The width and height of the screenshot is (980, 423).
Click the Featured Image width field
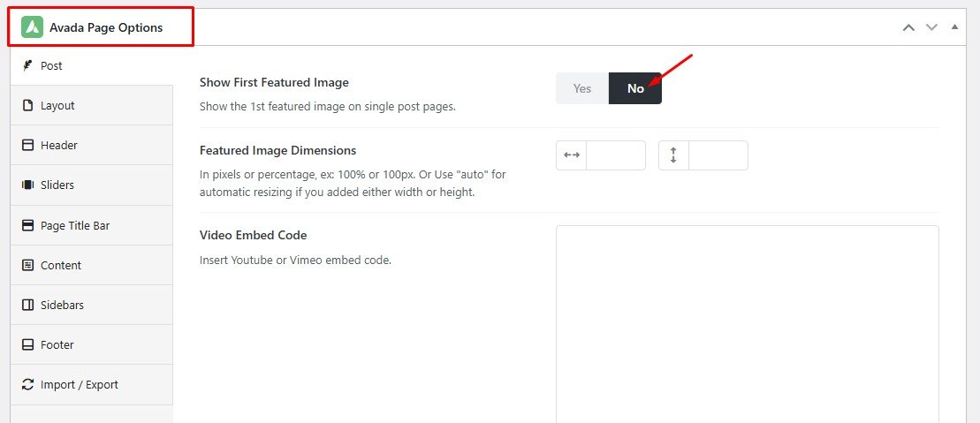616,155
